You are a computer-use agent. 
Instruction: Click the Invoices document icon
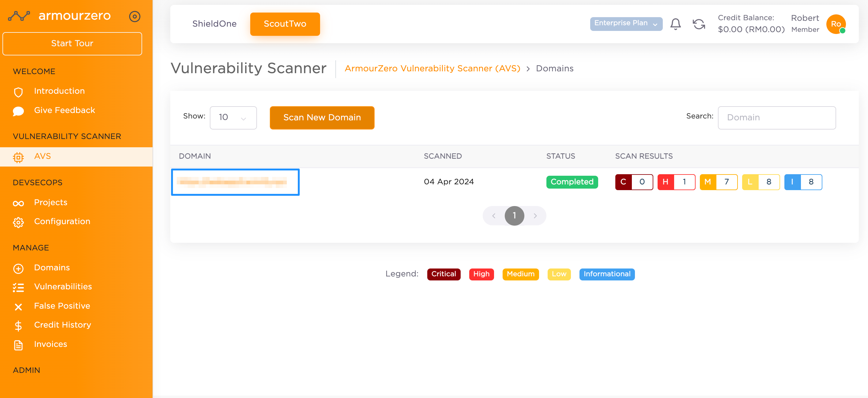tap(18, 345)
